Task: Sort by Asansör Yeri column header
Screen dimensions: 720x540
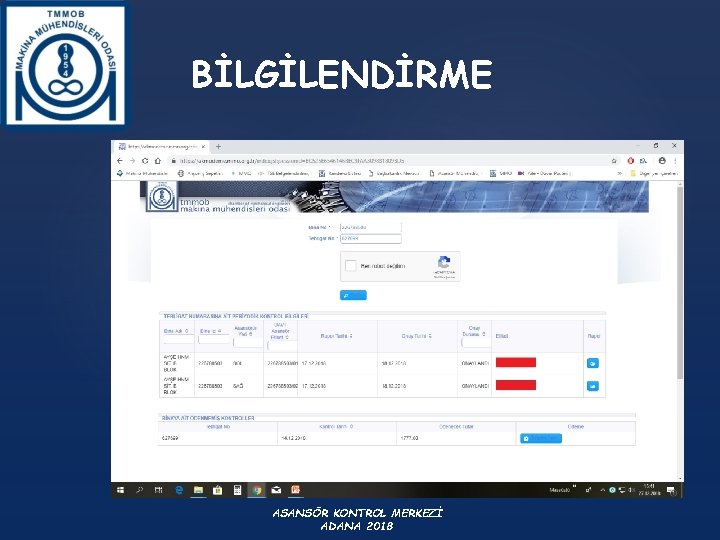Action: coord(245,331)
